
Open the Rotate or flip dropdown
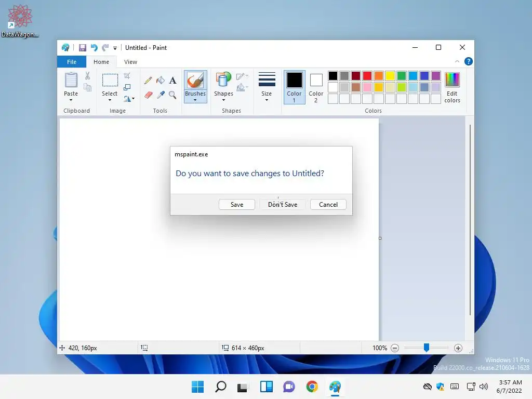click(x=129, y=99)
